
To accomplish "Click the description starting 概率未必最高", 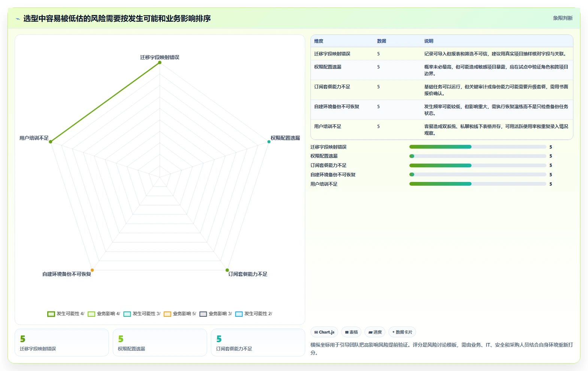I will click(x=496, y=70).
